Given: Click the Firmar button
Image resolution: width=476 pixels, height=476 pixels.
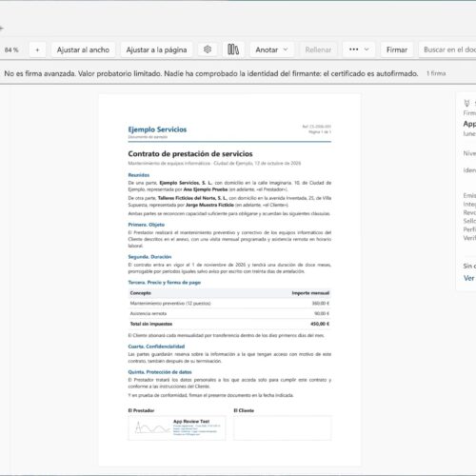Looking at the screenshot, I should [397, 50].
